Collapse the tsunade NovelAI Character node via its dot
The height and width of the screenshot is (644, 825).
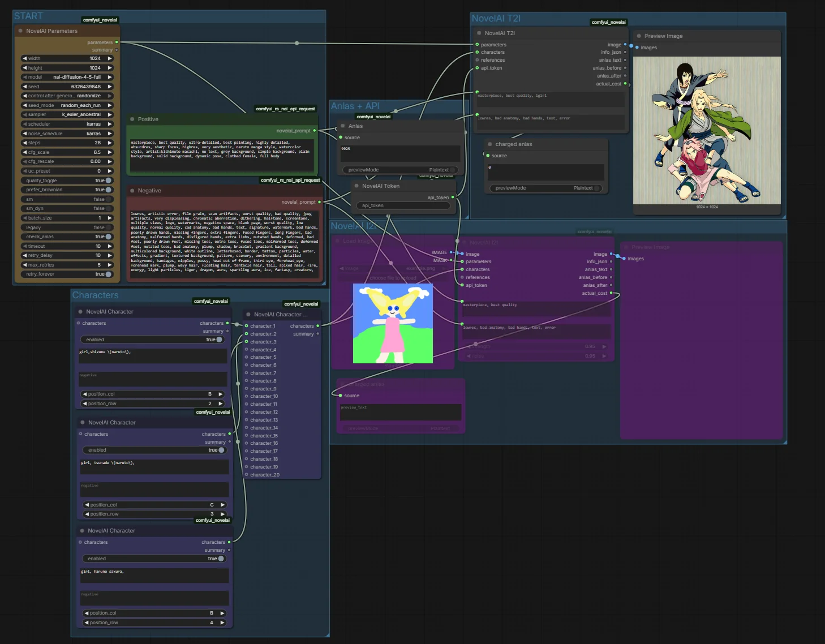click(x=83, y=423)
